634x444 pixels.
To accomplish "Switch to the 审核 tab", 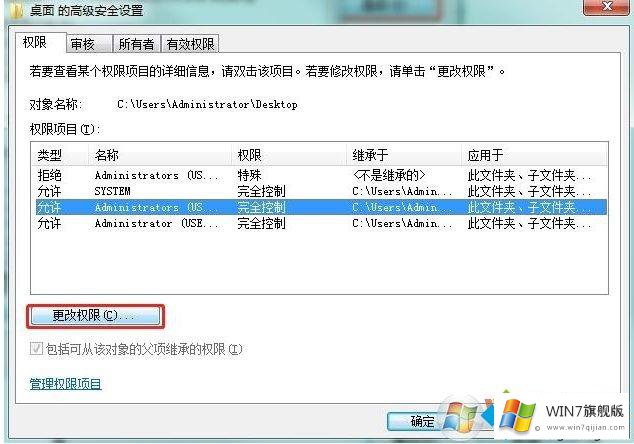I will (x=89, y=44).
